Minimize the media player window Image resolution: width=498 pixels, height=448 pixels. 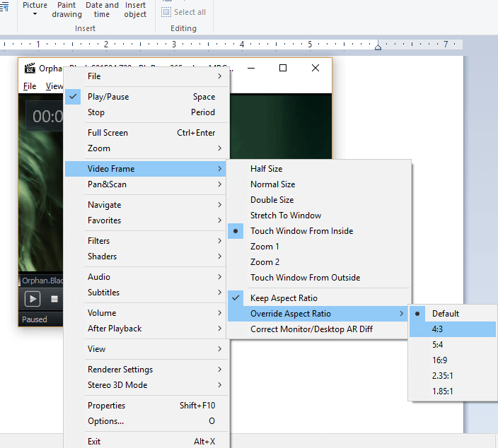pos(251,68)
